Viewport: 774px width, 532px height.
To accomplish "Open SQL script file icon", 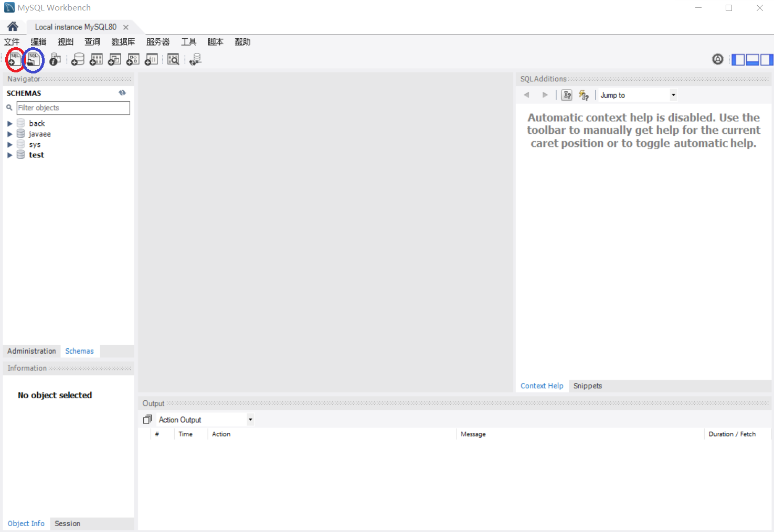I will [34, 60].
